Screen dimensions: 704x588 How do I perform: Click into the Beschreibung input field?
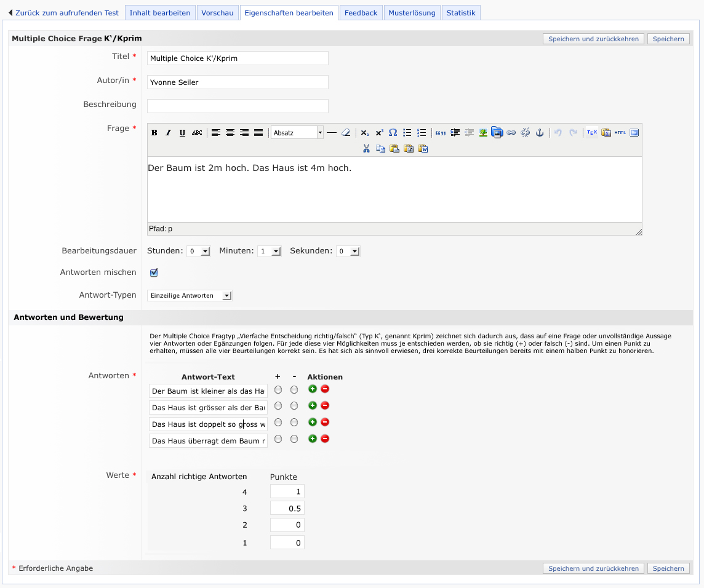(238, 106)
